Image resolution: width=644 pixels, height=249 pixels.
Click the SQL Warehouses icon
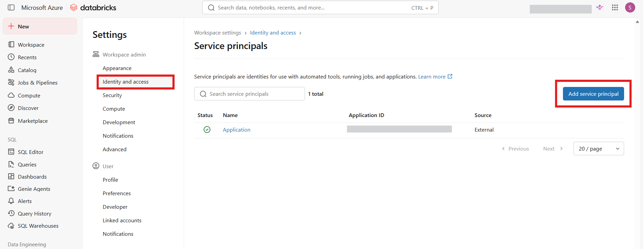[x=11, y=225]
